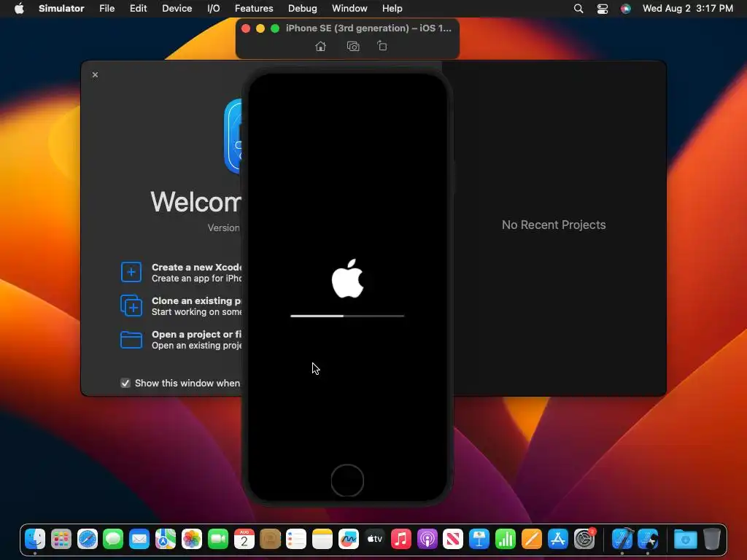The image size is (747, 560).
Task: Click the Clone an existing project icon
Action: coord(131,306)
